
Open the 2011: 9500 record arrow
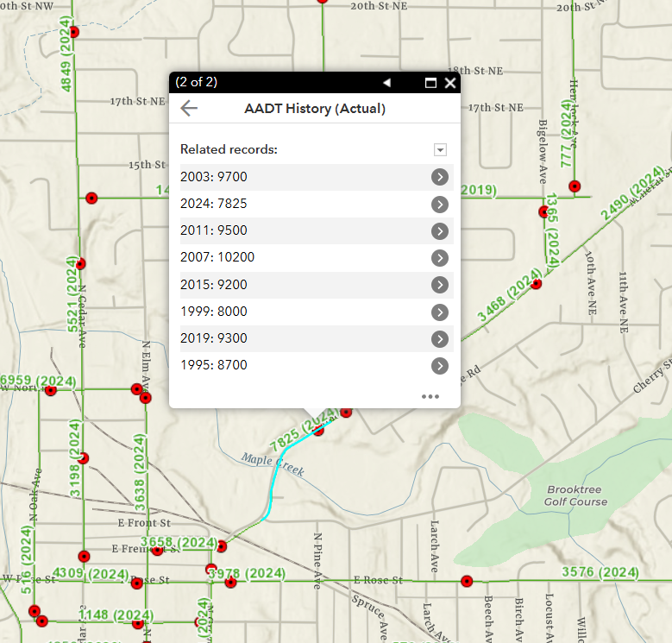click(439, 231)
